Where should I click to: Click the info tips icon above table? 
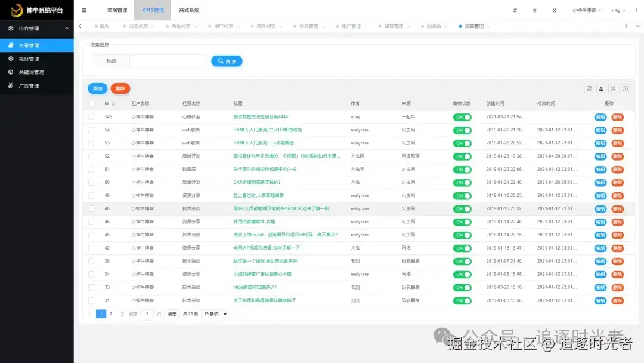[625, 89]
